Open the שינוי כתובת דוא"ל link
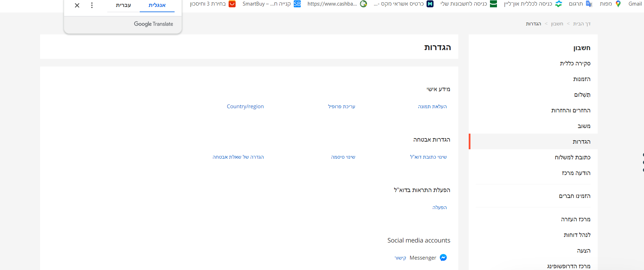Image resolution: width=644 pixels, height=270 pixels. coord(428,157)
